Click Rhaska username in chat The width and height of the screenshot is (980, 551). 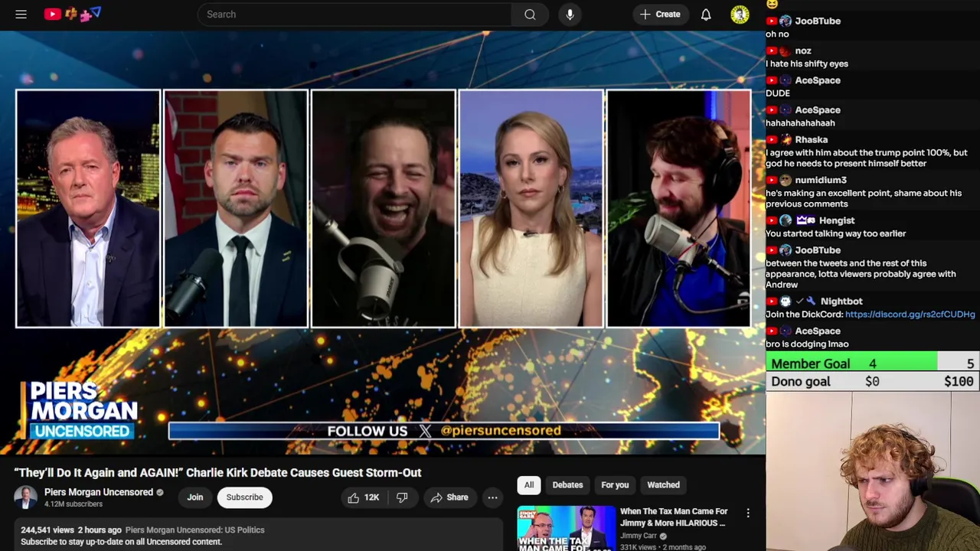811,139
